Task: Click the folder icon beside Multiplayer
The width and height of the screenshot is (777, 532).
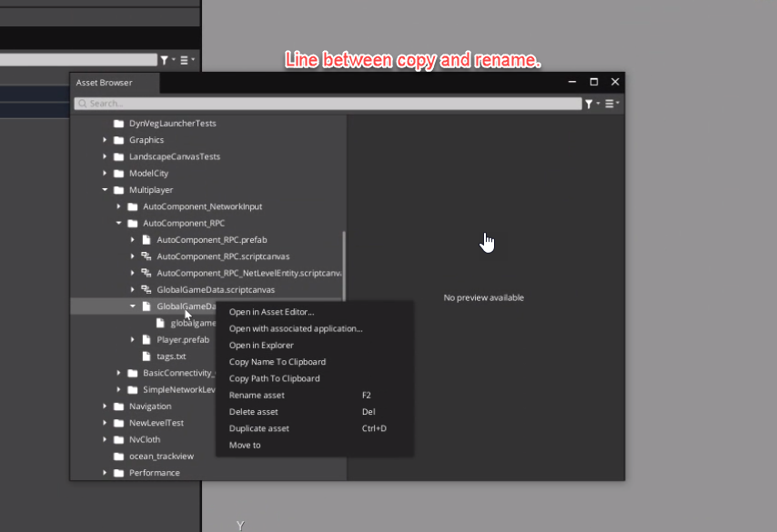Action: [x=119, y=189]
